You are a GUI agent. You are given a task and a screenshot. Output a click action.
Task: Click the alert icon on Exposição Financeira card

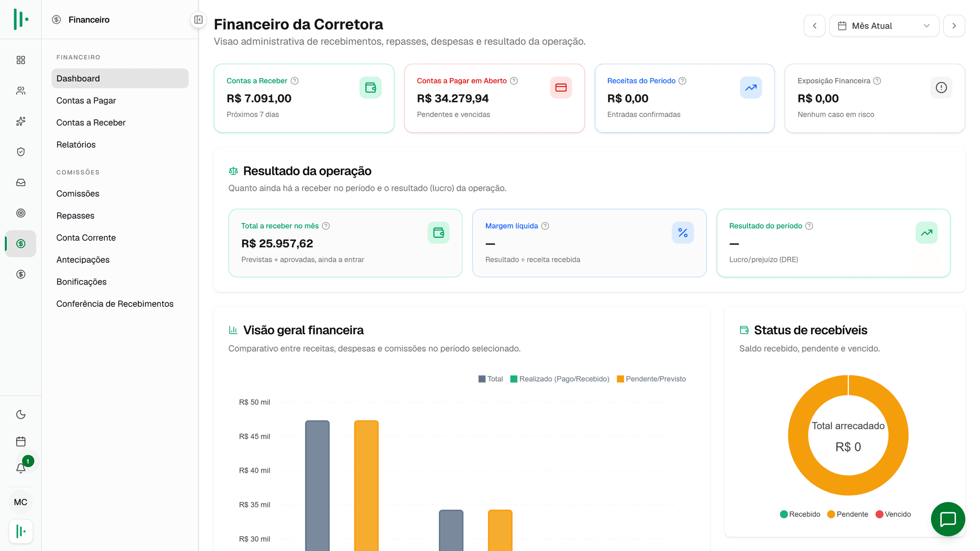pyautogui.click(x=941, y=88)
